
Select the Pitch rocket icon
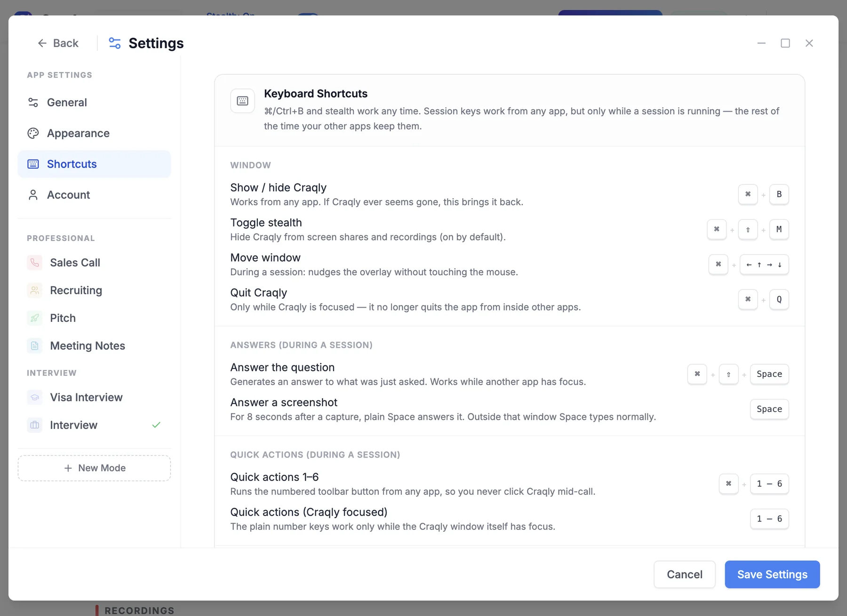[x=35, y=318]
